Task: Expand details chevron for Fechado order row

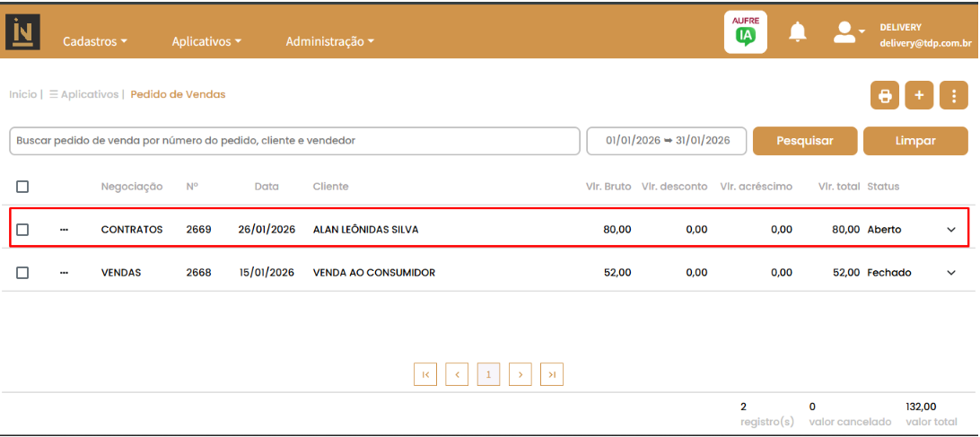Action: (x=951, y=273)
